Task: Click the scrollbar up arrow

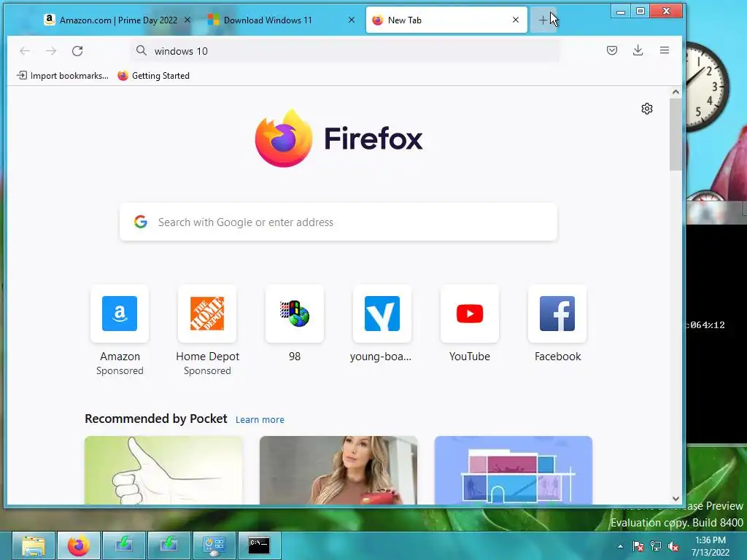Action: coord(676,92)
